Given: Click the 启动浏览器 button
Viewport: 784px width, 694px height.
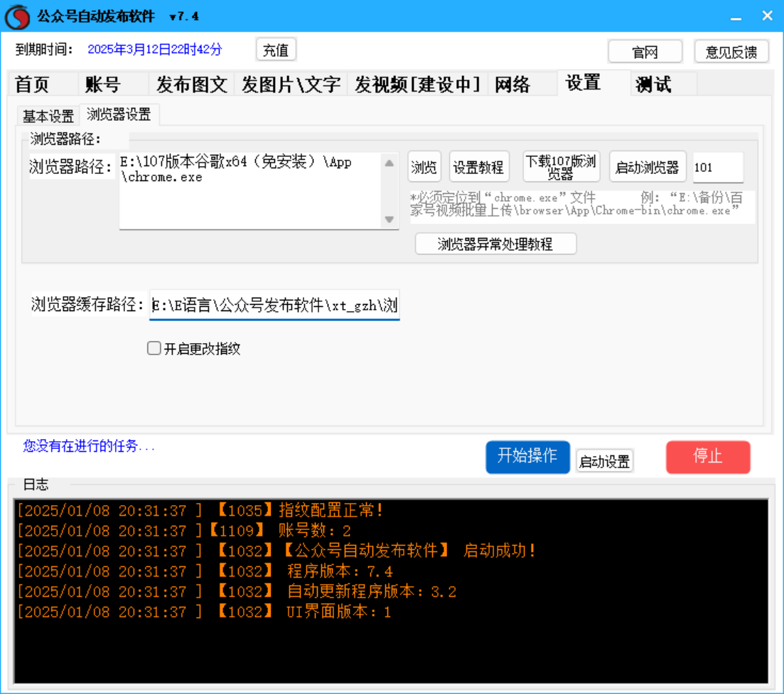Looking at the screenshot, I should tap(647, 167).
